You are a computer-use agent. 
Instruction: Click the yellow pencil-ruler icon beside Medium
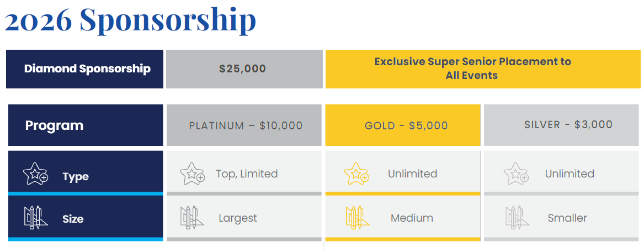356,218
